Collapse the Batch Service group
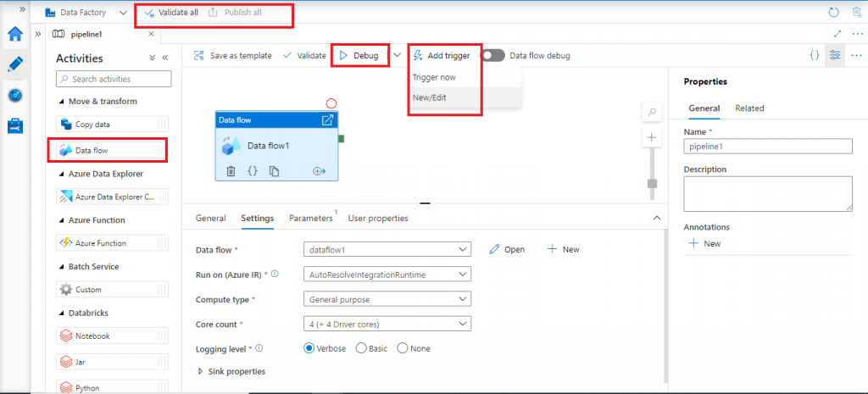The height and width of the screenshot is (394, 868). point(60,267)
